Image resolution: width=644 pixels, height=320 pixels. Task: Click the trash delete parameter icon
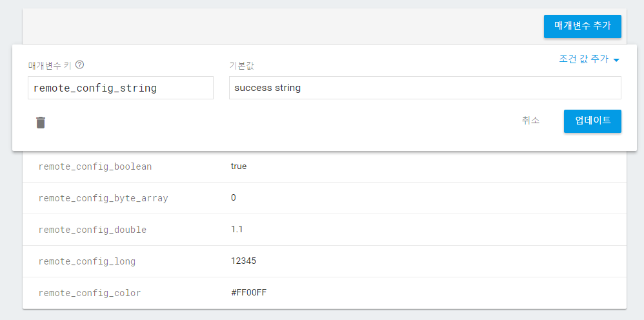click(x=41, y=123)
